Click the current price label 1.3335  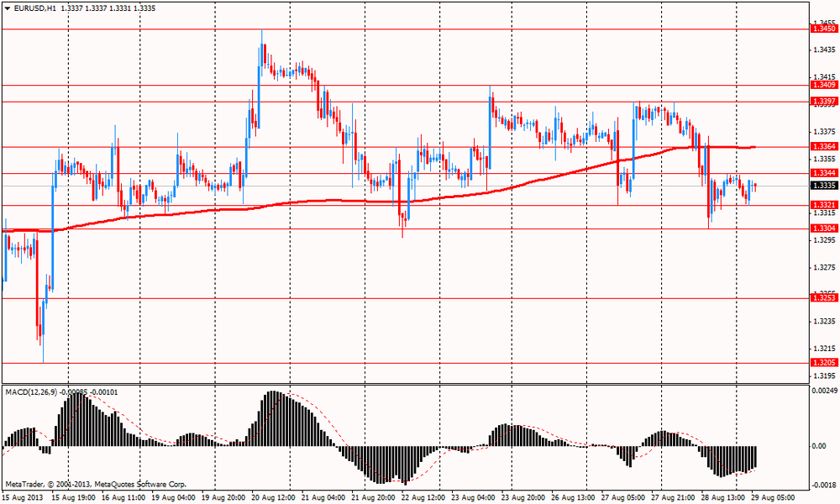(x=825, y=186)
